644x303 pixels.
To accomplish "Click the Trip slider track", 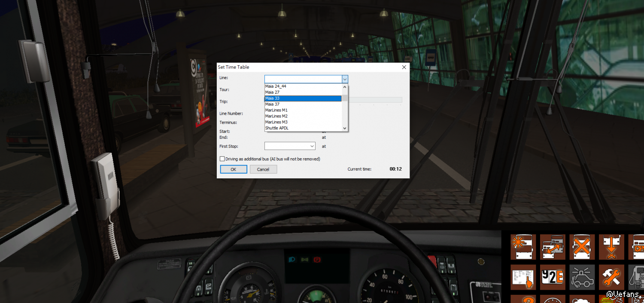I will pos(375,100).
